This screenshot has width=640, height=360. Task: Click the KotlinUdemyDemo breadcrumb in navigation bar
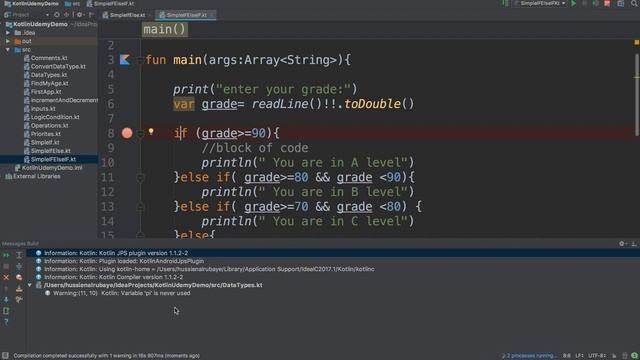point(31,4)
